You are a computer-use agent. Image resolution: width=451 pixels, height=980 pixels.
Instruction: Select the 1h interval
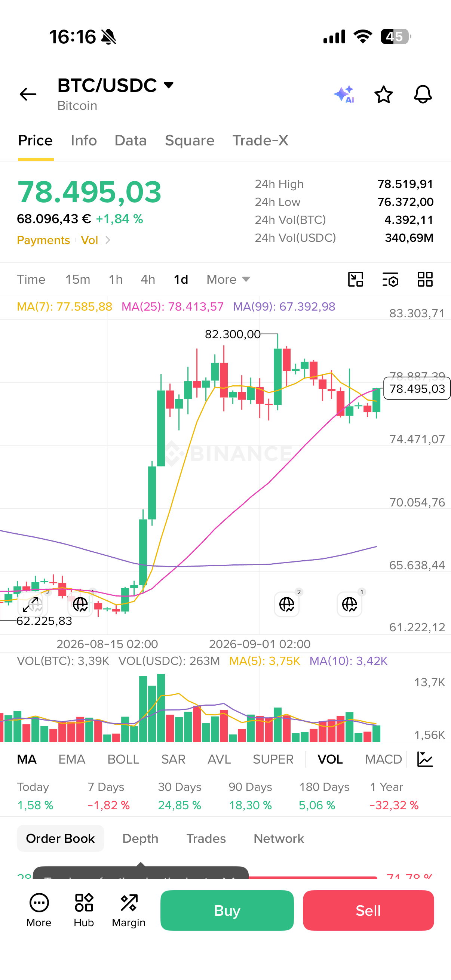[116, 279]
